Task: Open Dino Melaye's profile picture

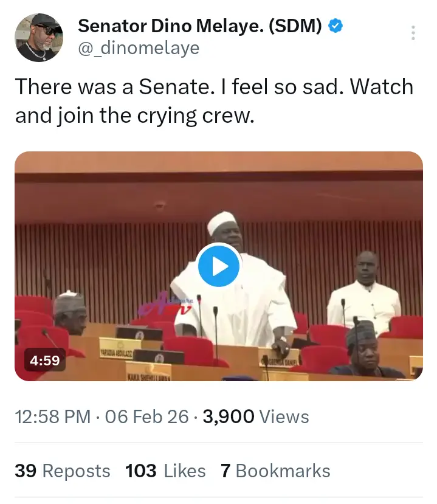Action: [x=39, y=37]
